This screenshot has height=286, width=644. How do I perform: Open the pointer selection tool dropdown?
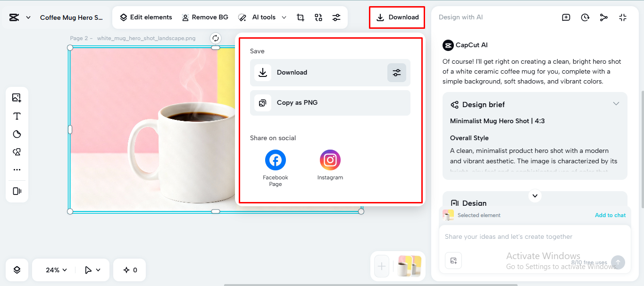(92, 270)
